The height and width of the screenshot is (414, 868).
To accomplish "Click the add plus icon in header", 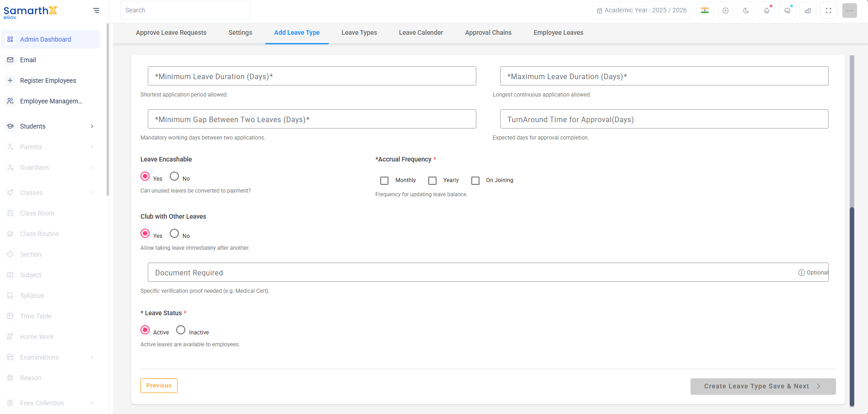I will [x=726, y=11].
